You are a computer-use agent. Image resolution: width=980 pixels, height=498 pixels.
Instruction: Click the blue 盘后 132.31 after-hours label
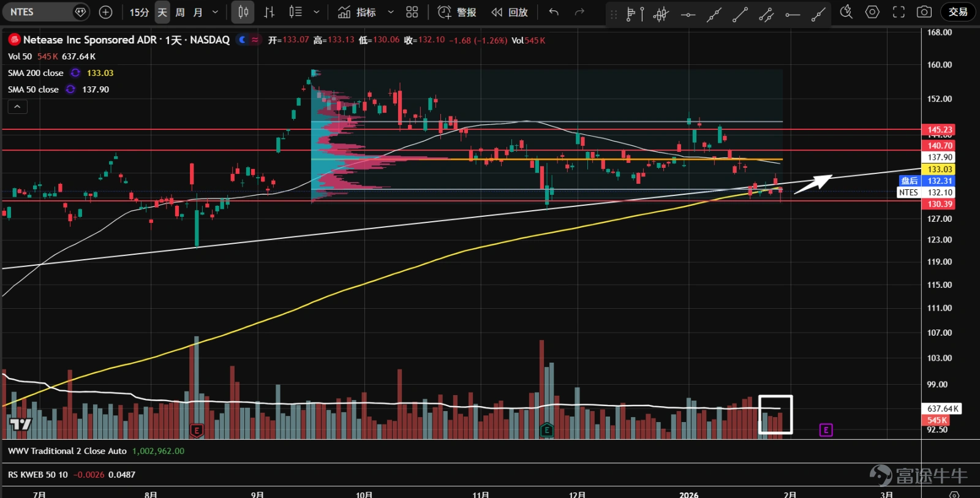coord(926,181)
